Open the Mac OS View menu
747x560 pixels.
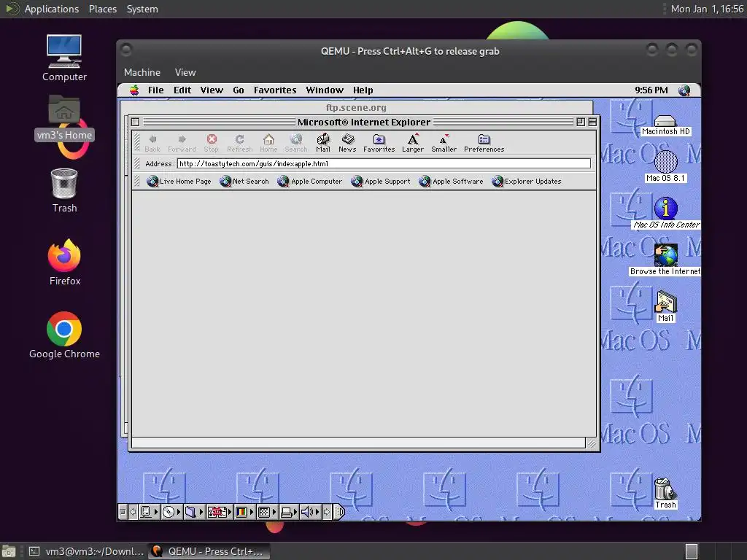click(x=212, y=90)
